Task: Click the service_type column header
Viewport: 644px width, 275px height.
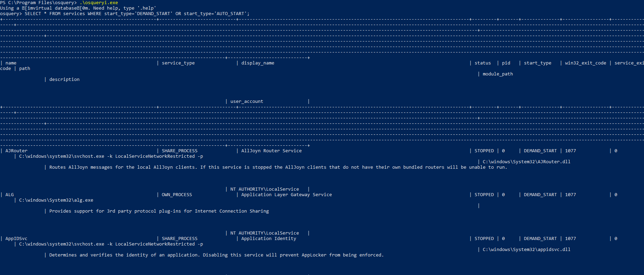Action: (x=178, y=63)
